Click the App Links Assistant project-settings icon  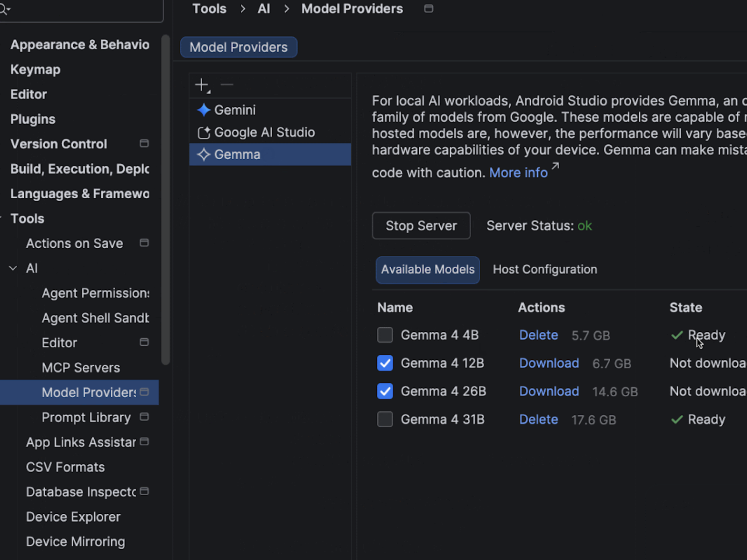144,441
